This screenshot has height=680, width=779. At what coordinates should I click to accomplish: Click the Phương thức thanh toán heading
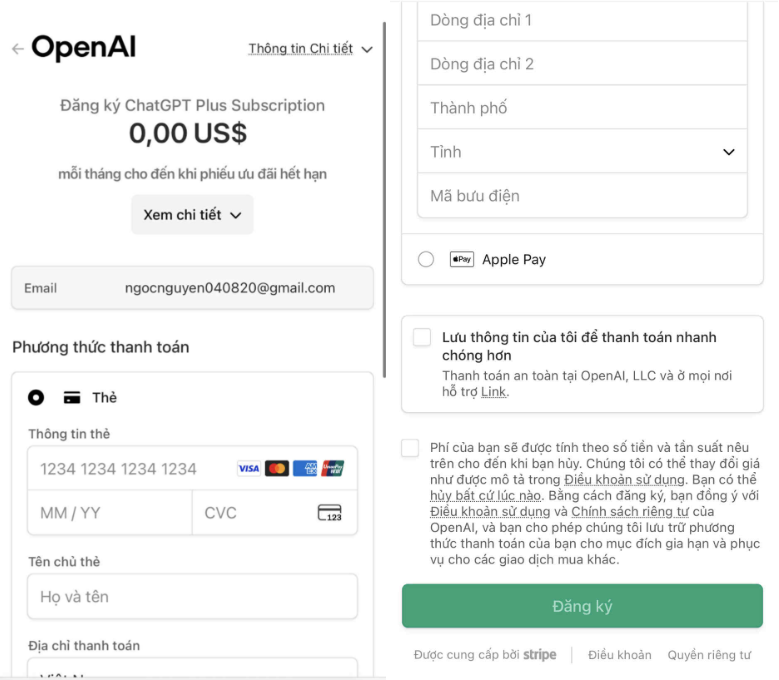pos(101,347)
